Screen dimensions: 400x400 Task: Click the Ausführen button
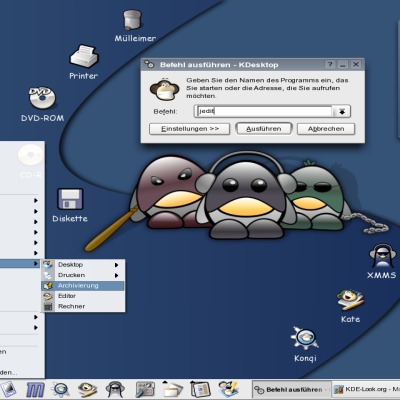(264, 129)
